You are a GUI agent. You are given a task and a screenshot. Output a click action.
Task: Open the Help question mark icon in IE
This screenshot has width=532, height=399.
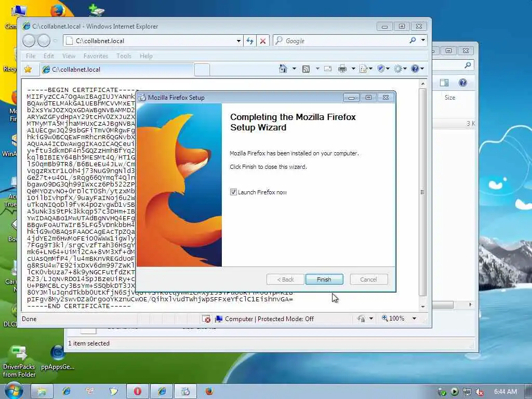[417, 69]
